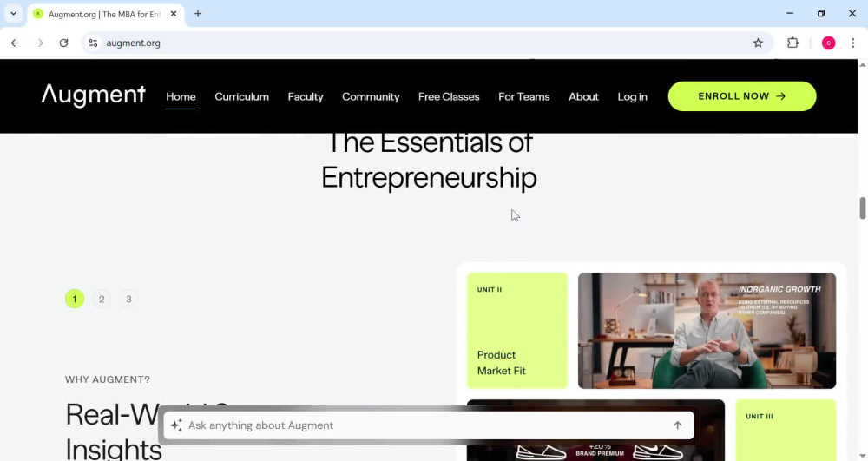Image resolution: width=868 pixels, height=461 pixels.
Task: Open the tab search dropdown
Action: pyautogui.click(x=13, y=14)
